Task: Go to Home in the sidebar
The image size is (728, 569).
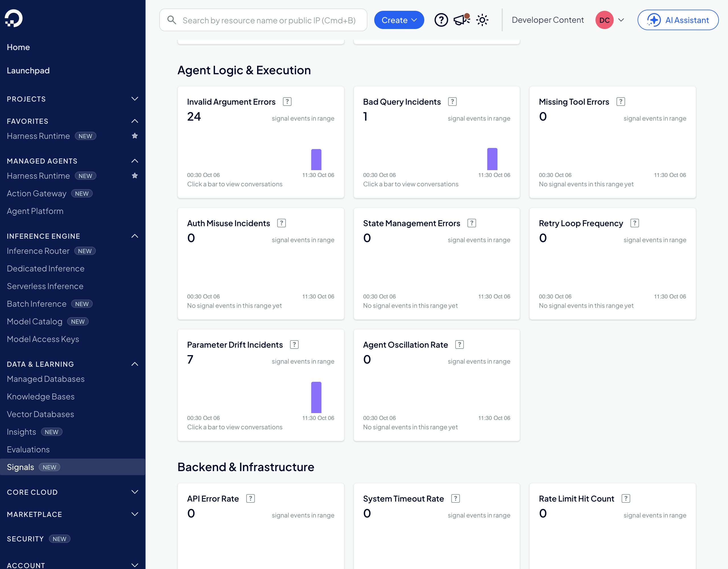Action: (x=18, y=47)
